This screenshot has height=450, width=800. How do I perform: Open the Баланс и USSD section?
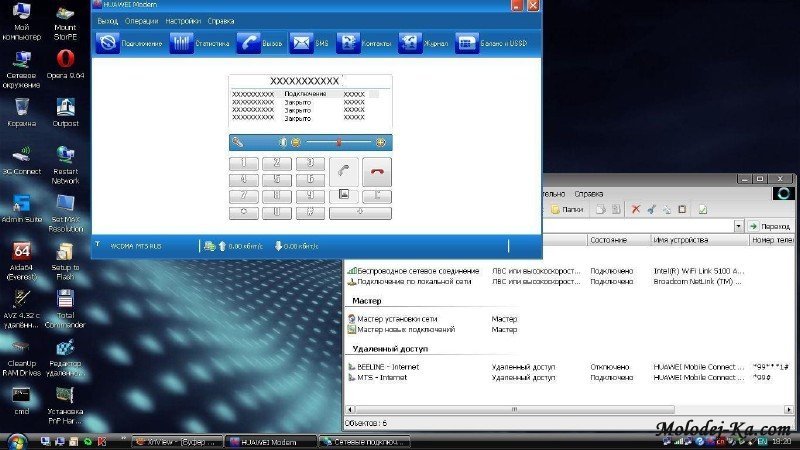[x=466, y=43]
